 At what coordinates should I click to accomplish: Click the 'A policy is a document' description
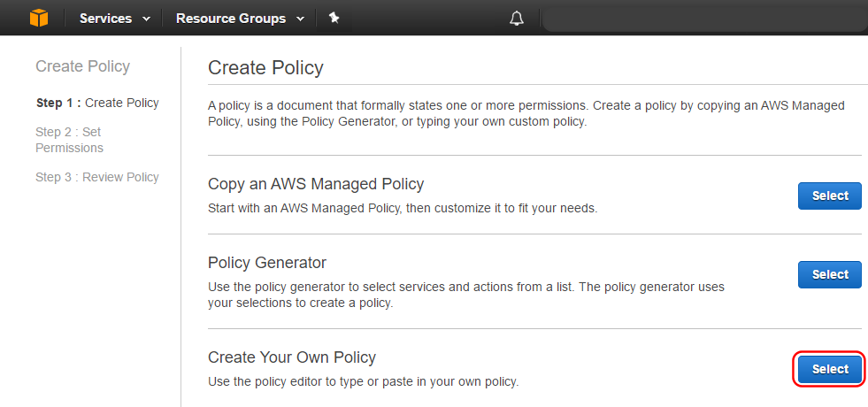coord(526,113)
